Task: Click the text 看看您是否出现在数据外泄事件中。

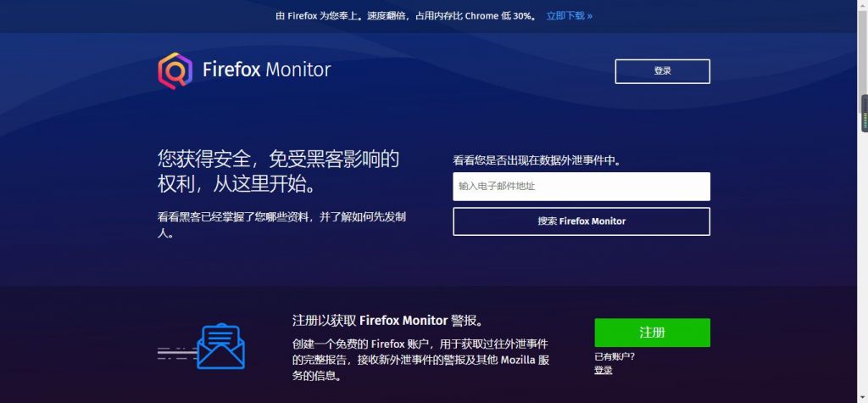Action: (x=537, y=160)
